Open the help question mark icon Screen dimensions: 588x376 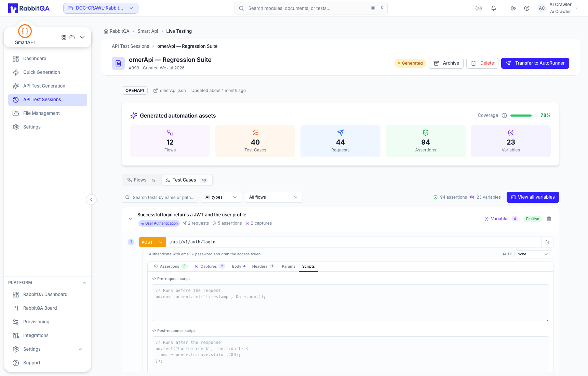point(527,8)
